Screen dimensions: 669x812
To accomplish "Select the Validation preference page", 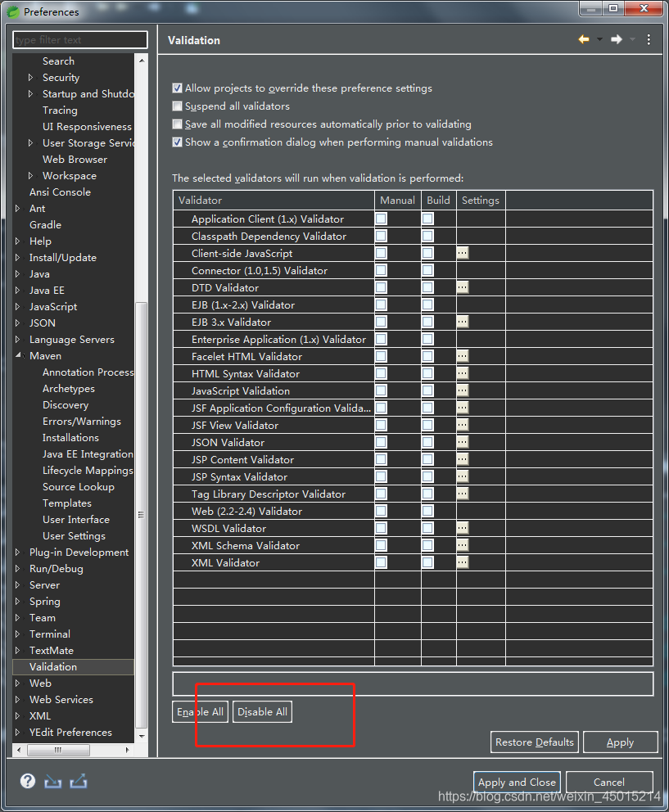I will [53, 666].
